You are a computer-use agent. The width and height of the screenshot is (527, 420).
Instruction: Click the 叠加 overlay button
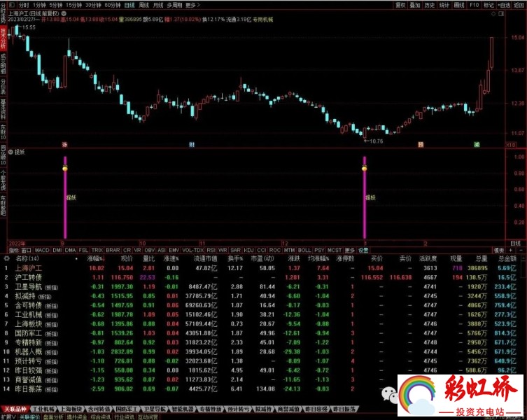[415, 5]
